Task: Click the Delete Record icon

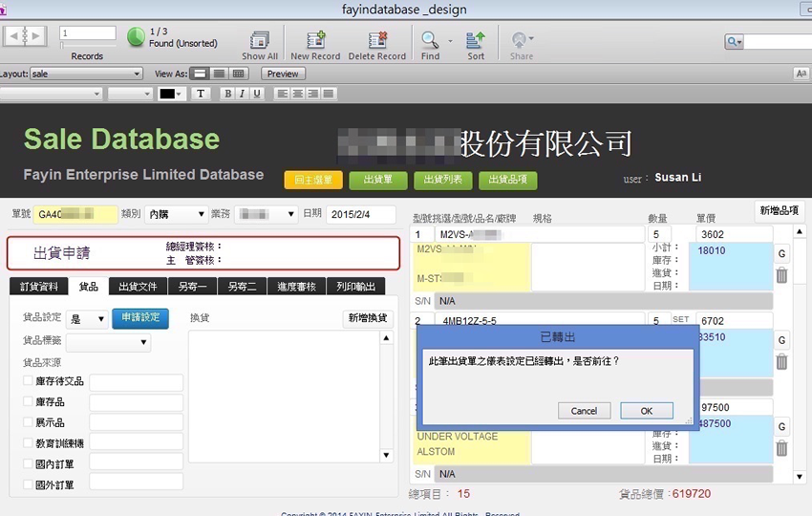Action: pyautogui.click(x=377, y=40)
